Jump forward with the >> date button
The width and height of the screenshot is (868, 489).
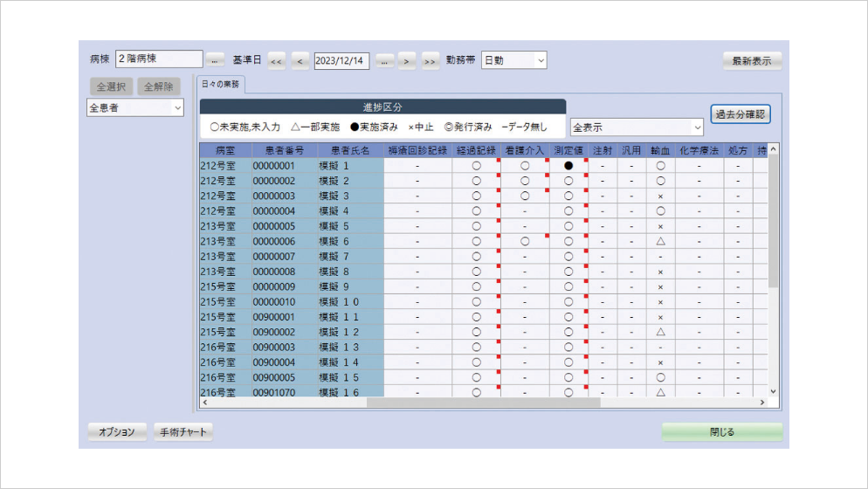[x=430, y=61]
